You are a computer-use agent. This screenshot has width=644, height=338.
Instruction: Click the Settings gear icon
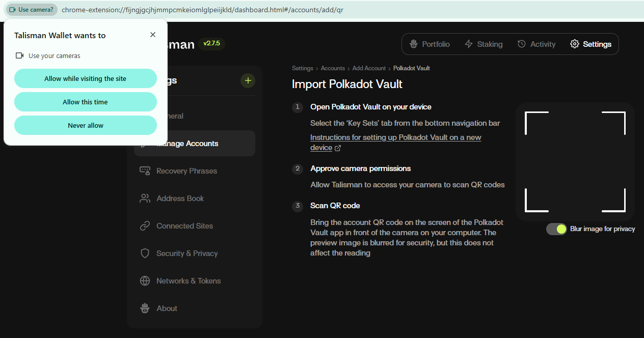tap(575, 44)
